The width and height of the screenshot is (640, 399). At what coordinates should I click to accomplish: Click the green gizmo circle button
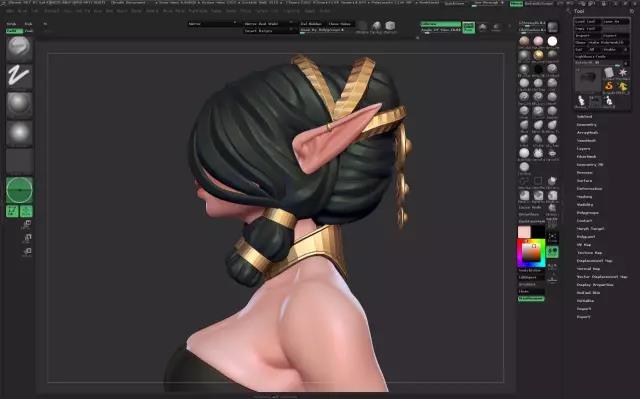19,190
